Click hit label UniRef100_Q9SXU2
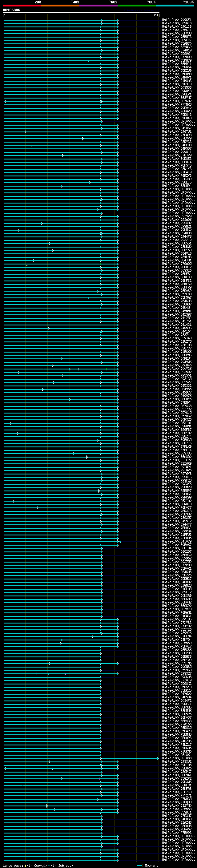The height and width of the screenshot is (868, 197). tap(177, 223)
